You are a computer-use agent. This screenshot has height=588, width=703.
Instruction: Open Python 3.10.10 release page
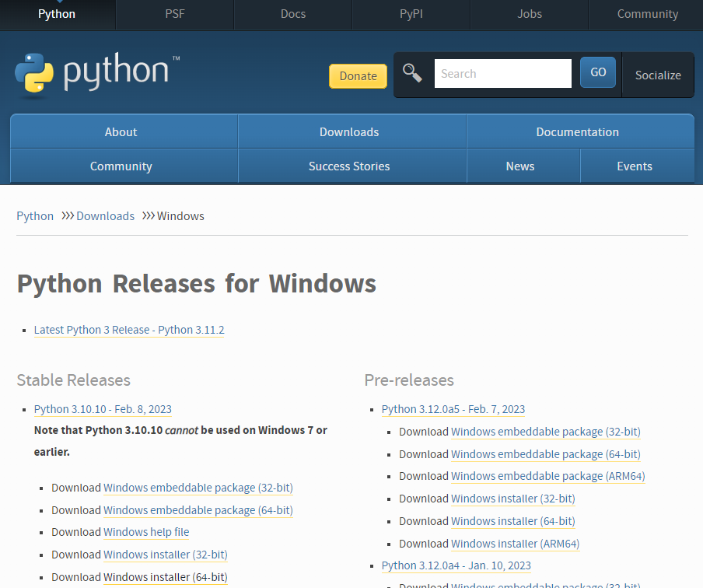(103, 408)
